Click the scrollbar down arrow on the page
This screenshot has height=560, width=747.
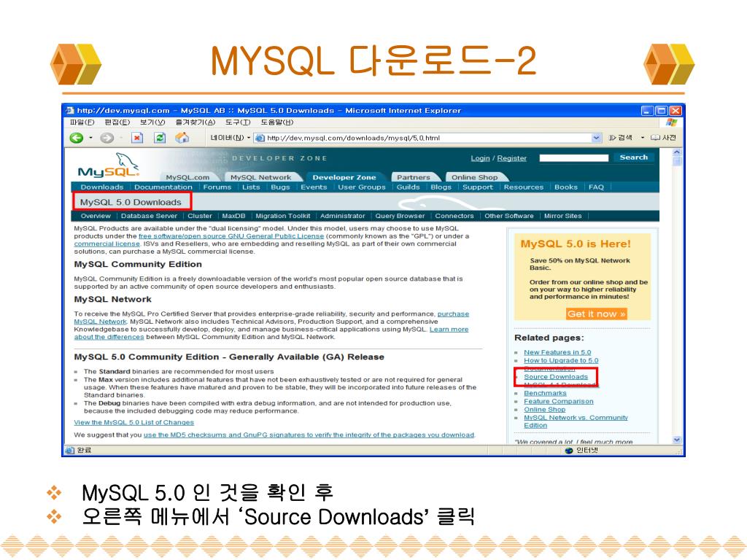click(x=676, y=440)
